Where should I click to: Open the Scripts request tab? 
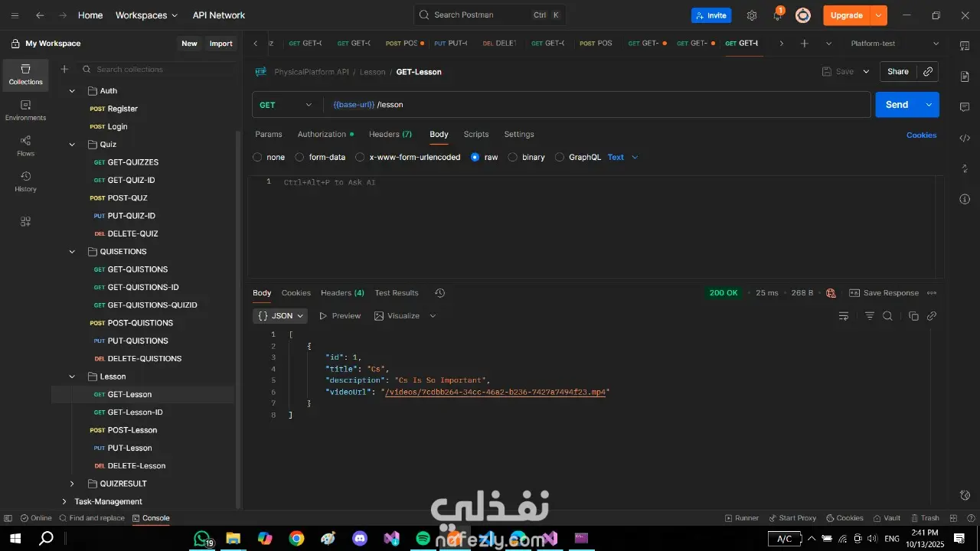tap(476, 134)
